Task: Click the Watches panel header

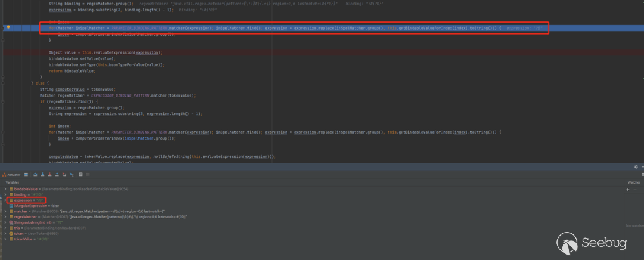Action: coord(634,182)
